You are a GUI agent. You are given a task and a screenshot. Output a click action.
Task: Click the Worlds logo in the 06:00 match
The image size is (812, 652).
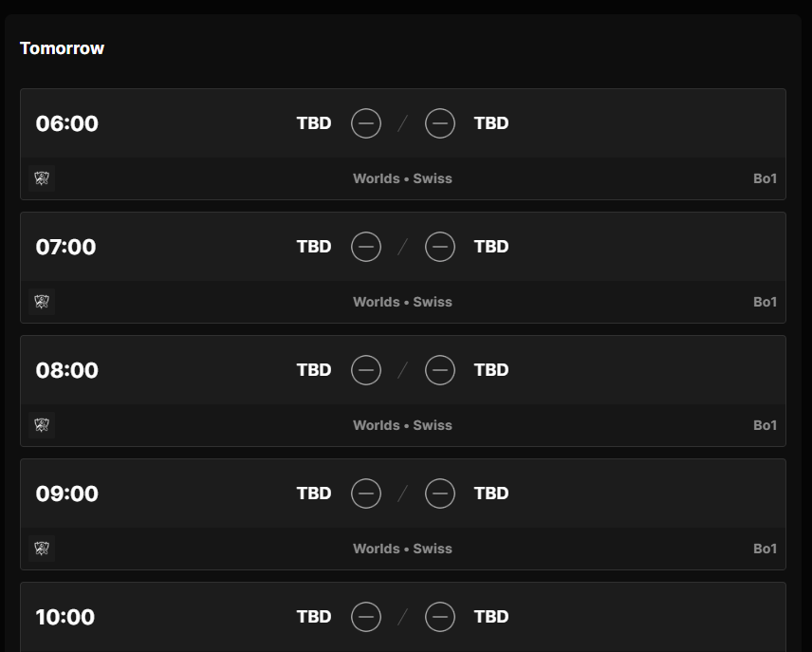click(x=42, y=178)
